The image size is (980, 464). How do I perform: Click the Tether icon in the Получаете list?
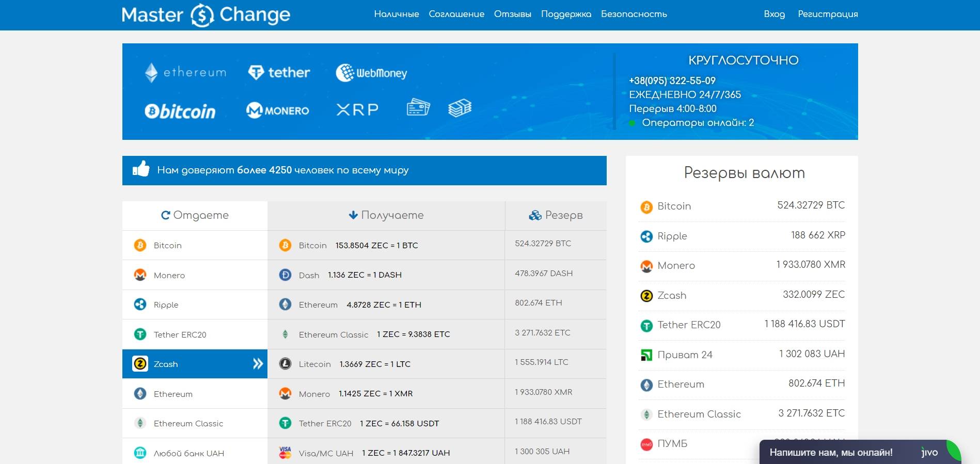[285, 423]
